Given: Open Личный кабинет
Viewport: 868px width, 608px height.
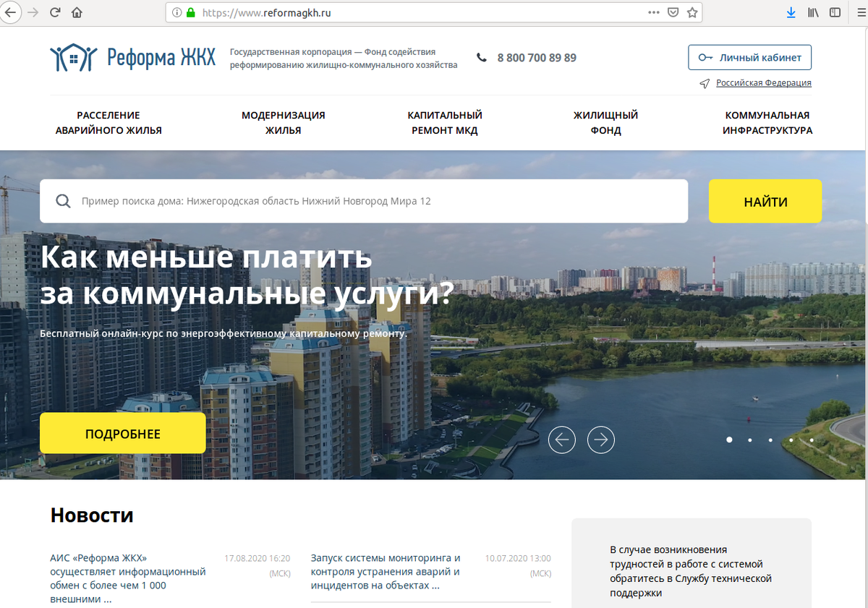Looking at the screenshot, I should click(x=749, y=56).
